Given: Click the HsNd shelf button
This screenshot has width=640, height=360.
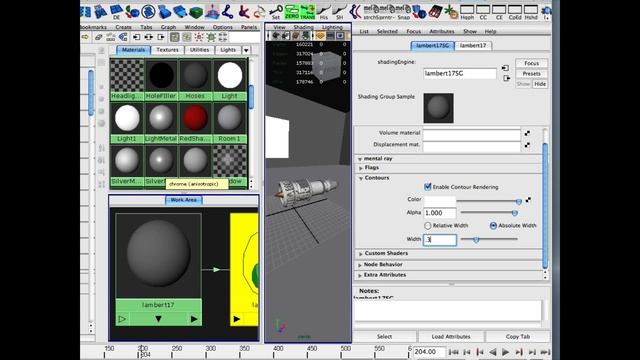Looking at the screenshot, I should [x=531, y=11].
